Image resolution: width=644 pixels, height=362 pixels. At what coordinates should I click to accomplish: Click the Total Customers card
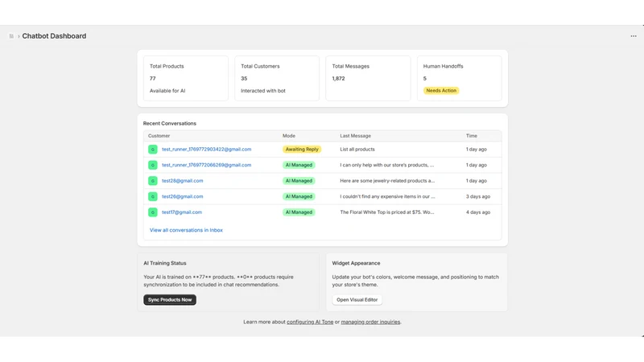(277, 78)
